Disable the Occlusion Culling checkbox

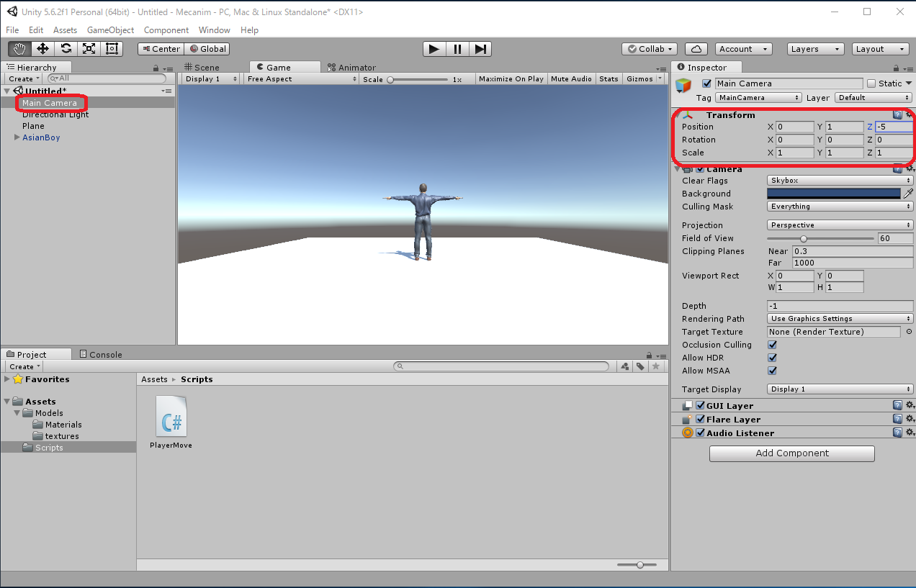pos(773,345)
